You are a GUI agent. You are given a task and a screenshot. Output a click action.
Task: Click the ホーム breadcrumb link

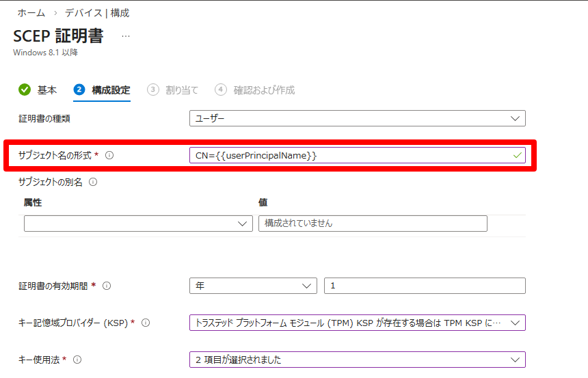31,13
